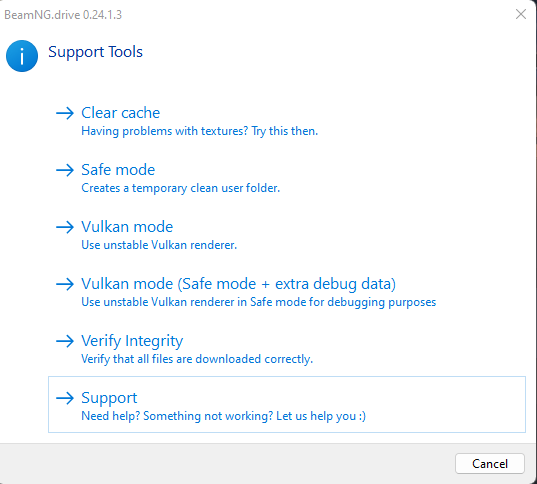The image size is (537, 484).
Task: Launch Safe mode via its title
Action: point(118,170)
